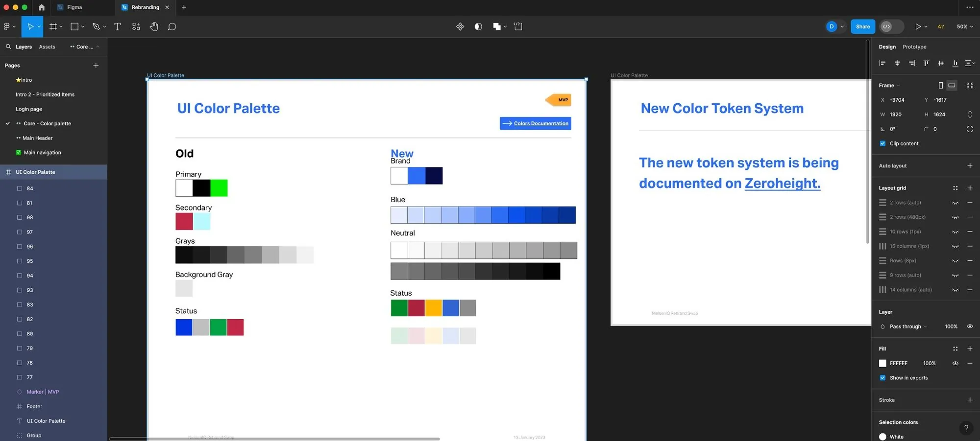Add an Auto layout

[970, 166]
